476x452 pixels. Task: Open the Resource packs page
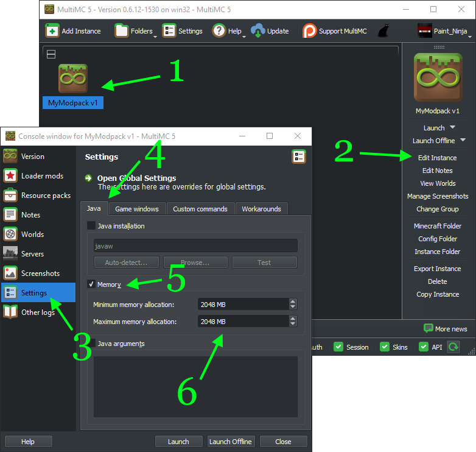point(38,196)
